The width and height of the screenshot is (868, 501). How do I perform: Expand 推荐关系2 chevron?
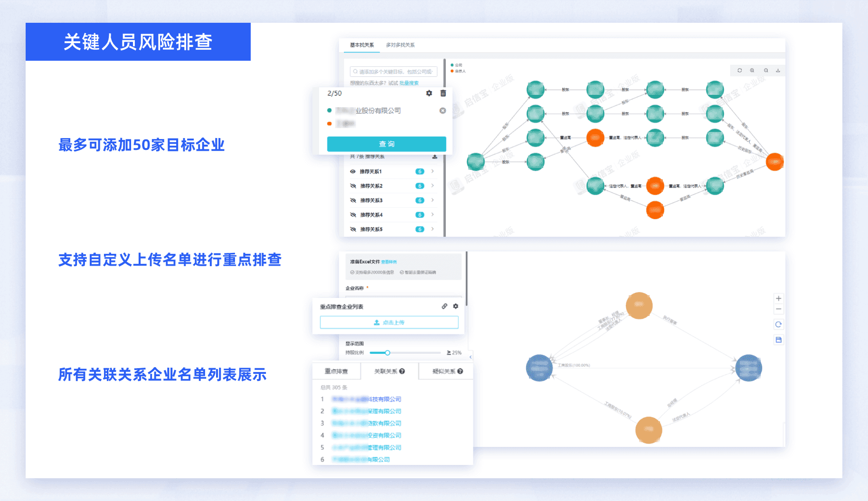(432, 186)
